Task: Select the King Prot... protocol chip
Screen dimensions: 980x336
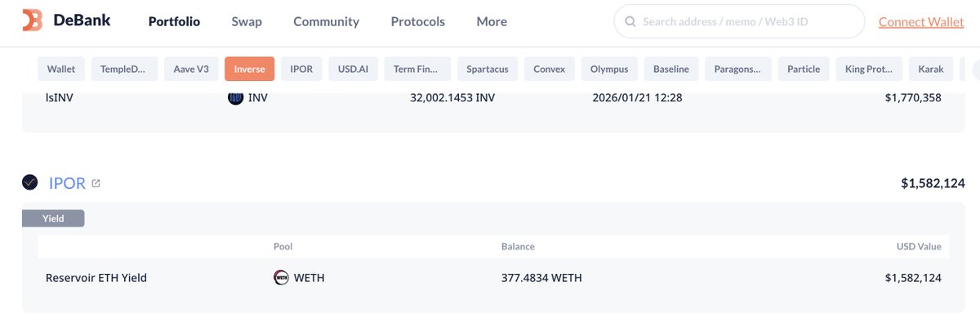Action: [x=870, y=69]
